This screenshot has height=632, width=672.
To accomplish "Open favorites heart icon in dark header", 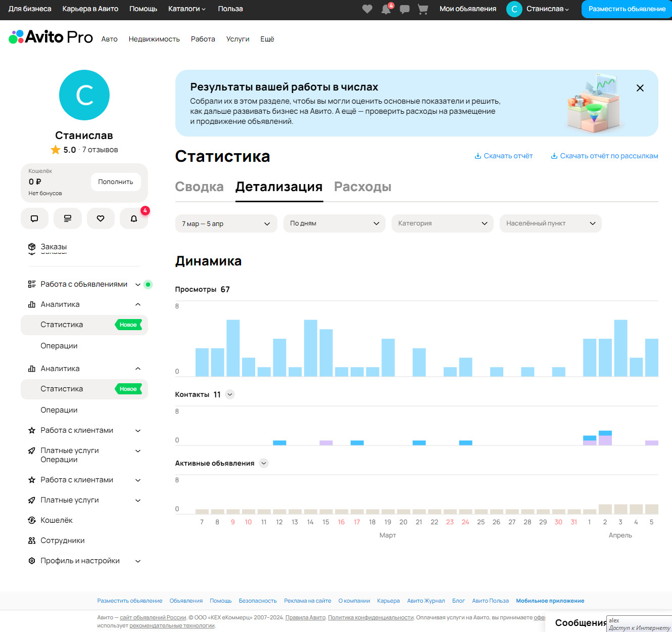I will [x=367, y=9].
